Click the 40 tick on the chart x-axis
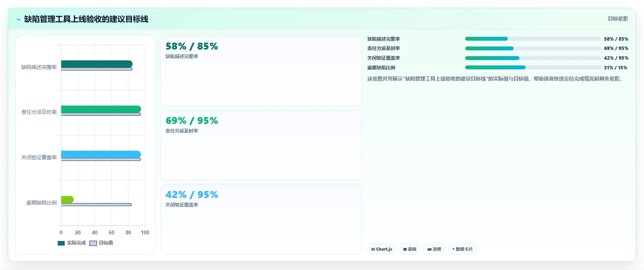 [95, 232]
